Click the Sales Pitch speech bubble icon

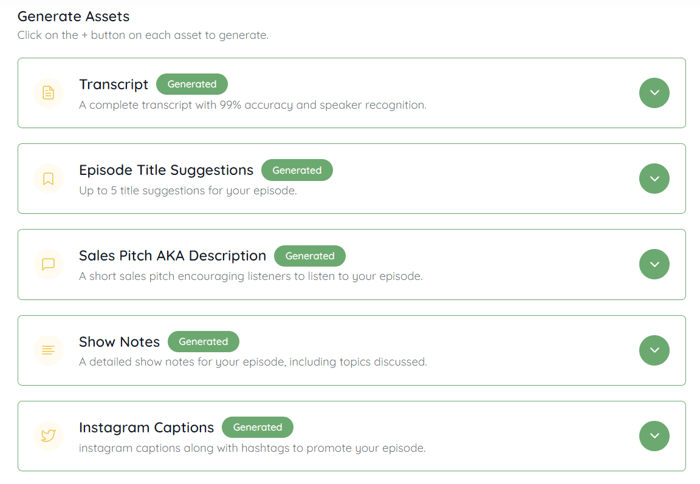(48, 264)
